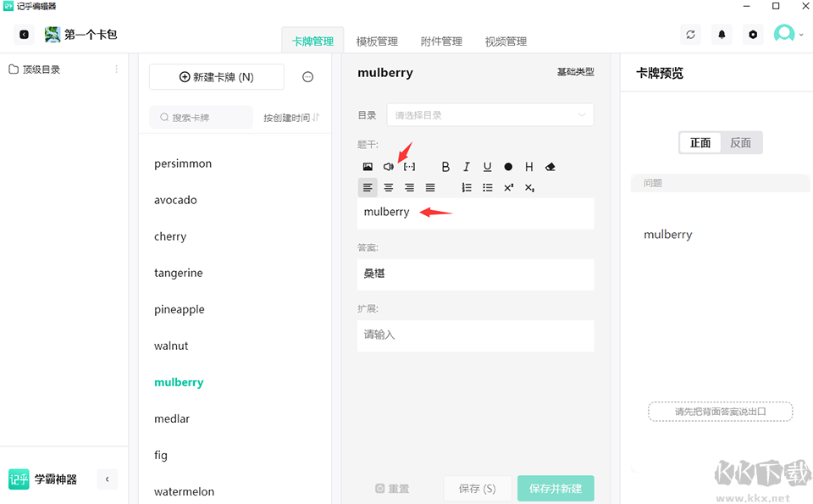Open options dots next to 顶级目录
The width and height of the screenshot is (813, 504).
tap(116, 69)
